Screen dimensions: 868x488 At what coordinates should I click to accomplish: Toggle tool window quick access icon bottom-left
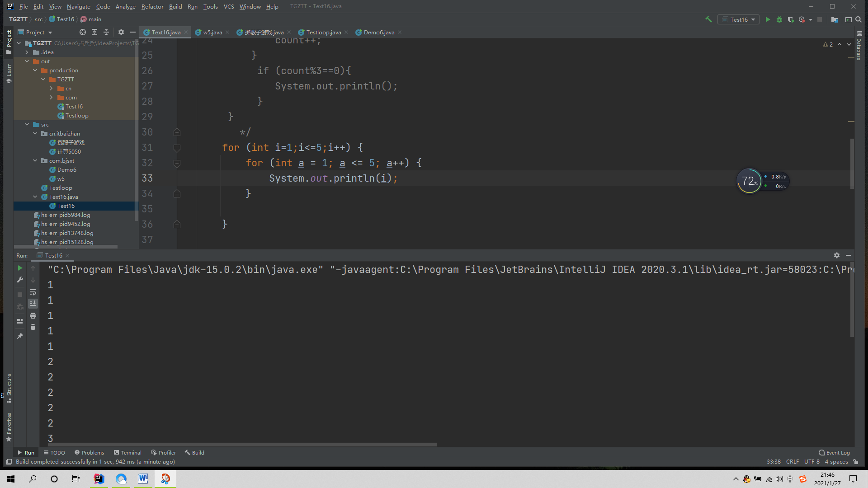click(x=9, y=461)
